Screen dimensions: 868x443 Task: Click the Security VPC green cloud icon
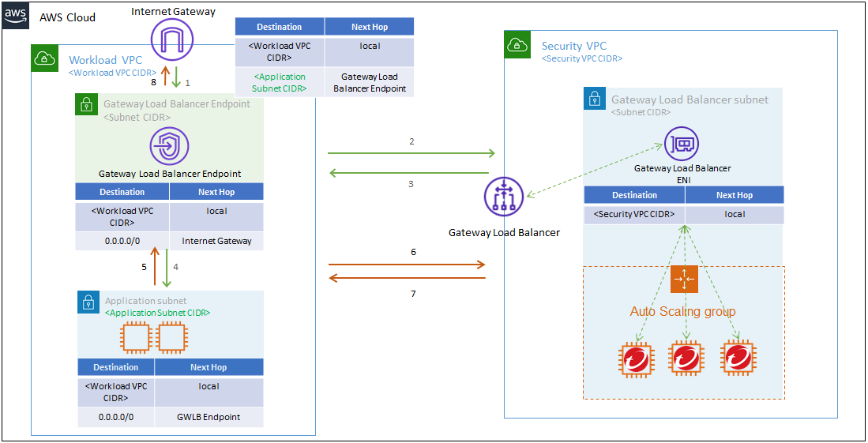point(517,45)
